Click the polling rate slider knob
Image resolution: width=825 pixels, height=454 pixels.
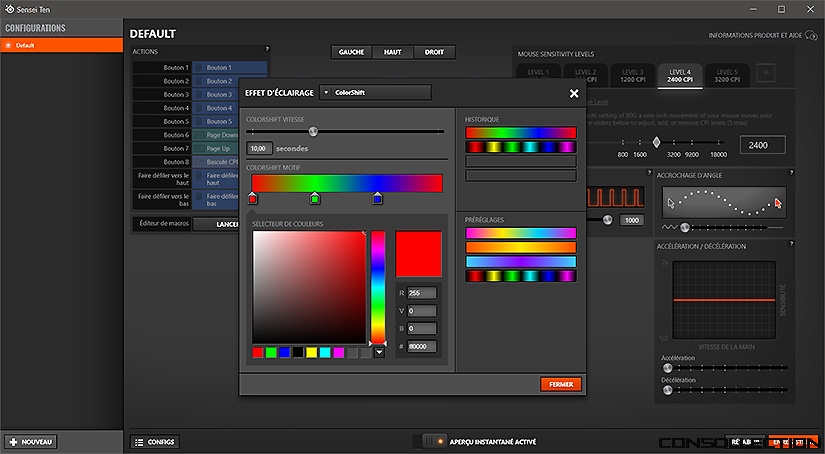tap(608, 219)
